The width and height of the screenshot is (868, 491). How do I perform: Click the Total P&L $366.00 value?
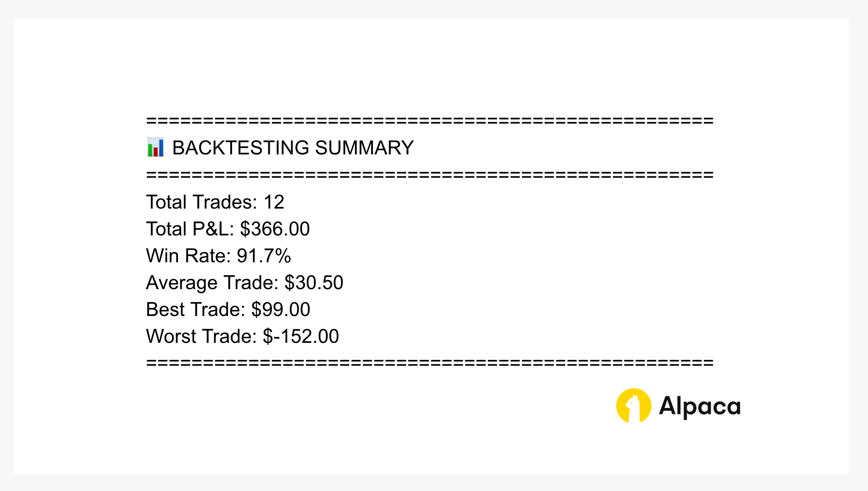275,229
